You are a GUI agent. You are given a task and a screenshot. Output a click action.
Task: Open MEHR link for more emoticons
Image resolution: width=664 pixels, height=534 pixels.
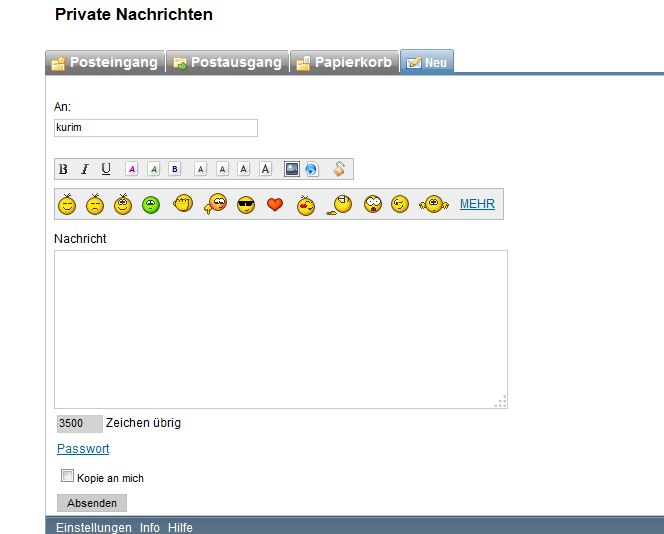[x=477, y=204]
